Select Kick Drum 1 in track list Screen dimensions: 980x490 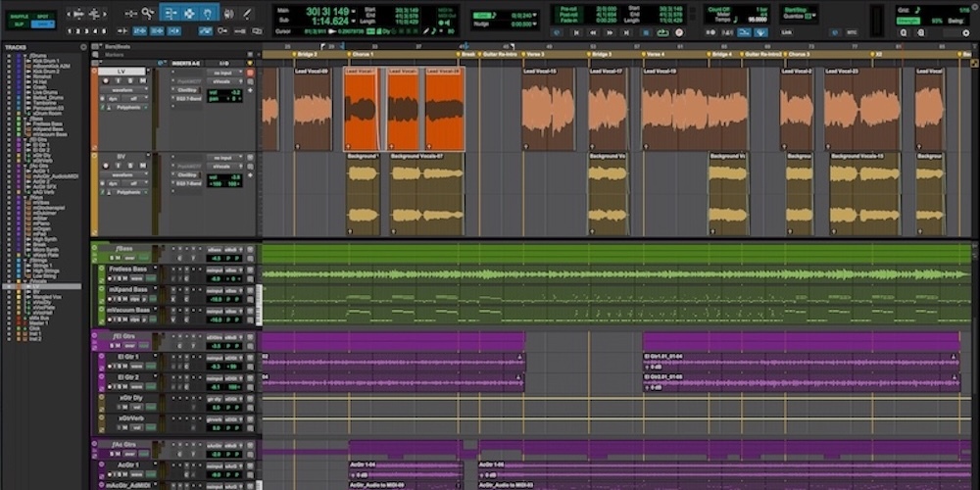pyautogui.click(x=46, y=61)
